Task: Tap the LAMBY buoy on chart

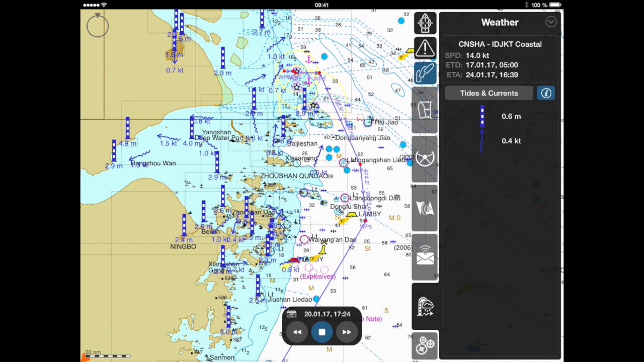Action: 351,215
